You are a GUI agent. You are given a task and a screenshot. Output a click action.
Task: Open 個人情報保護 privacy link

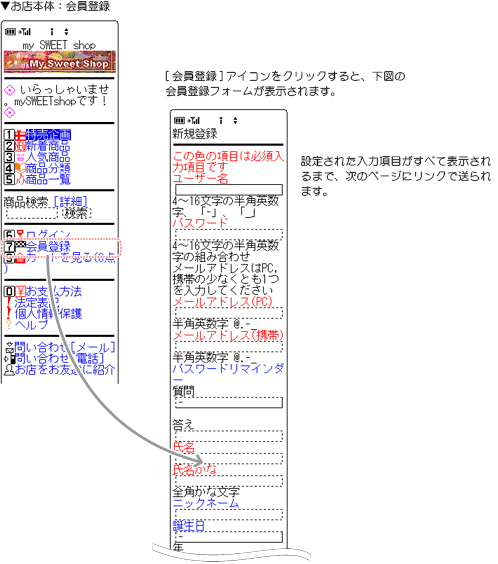[x=48, y=313]
